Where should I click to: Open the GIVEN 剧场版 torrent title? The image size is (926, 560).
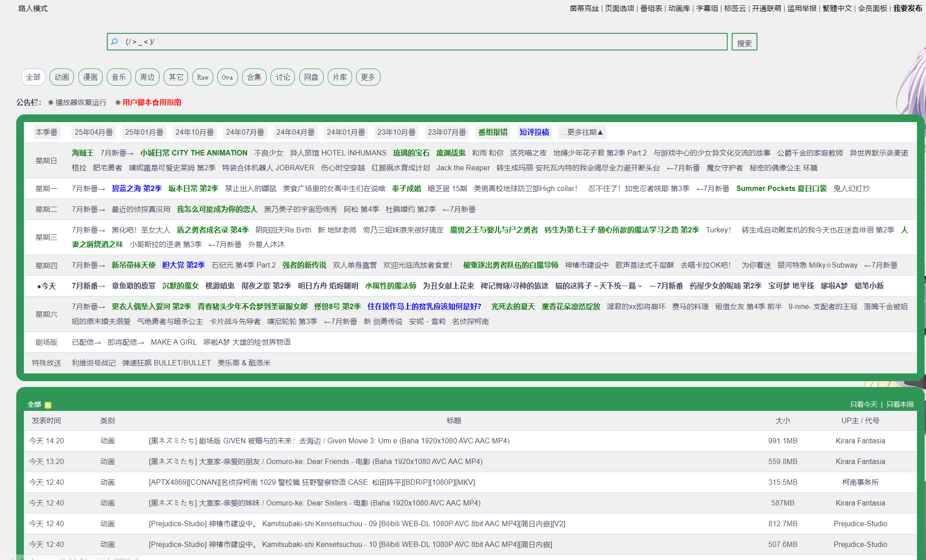tap(329, 441)
